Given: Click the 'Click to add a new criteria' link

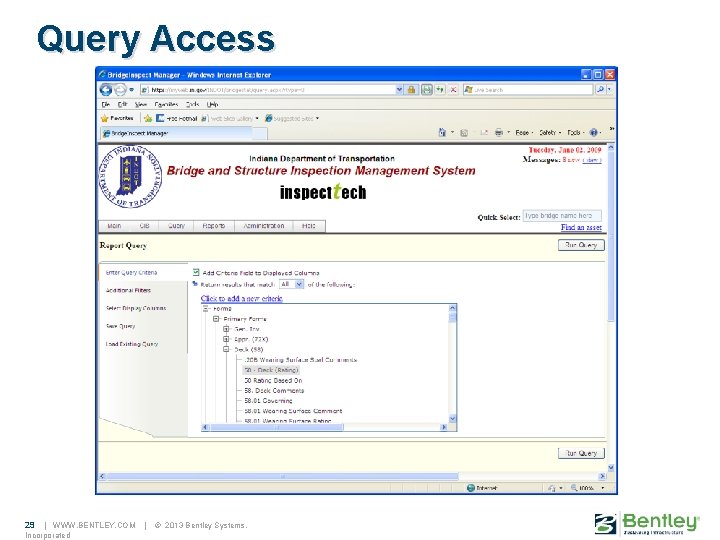Looking at the screenshot, I should [242, 298].
